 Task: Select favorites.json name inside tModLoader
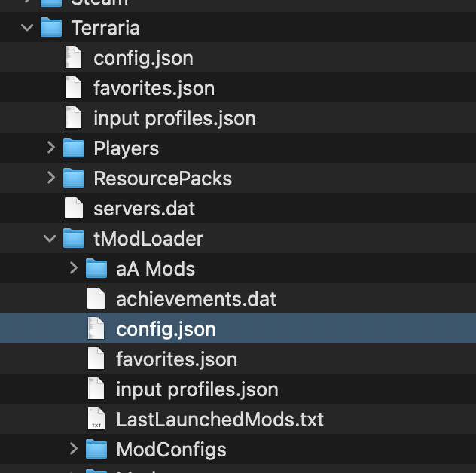pyautogui.click(x=177, y=359)
